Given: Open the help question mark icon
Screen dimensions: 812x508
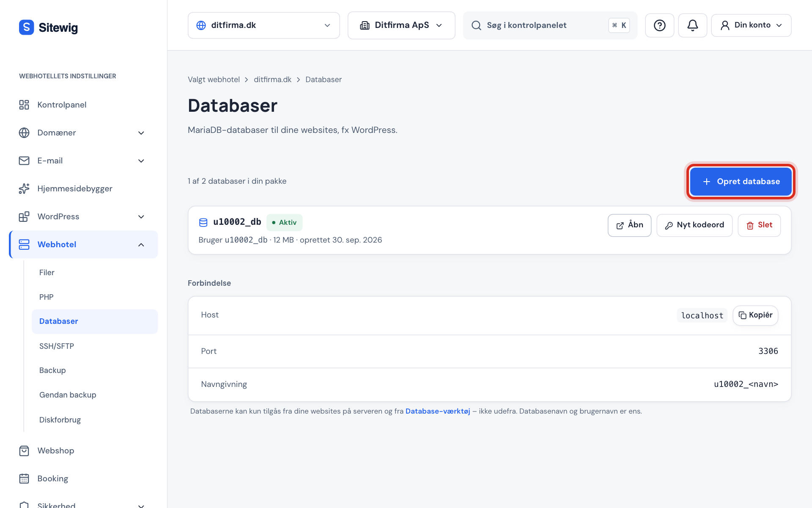Looking at the screenshot, I should coord(659,25).
